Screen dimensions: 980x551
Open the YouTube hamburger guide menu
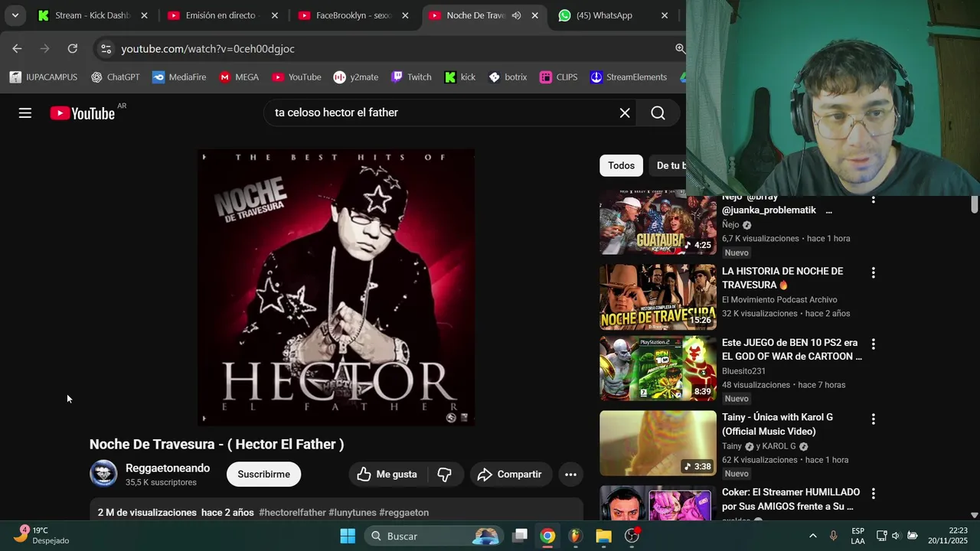pyautogui.click(x=25, y=113)
